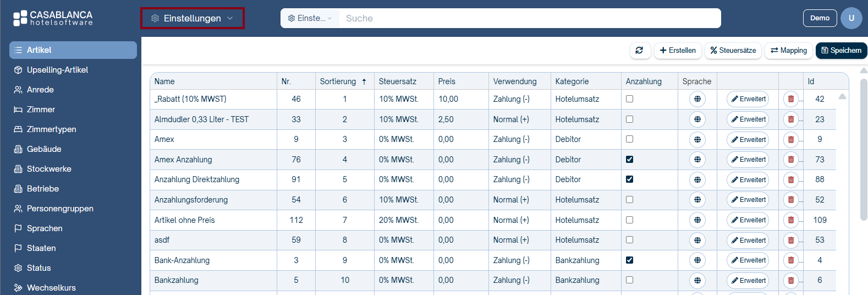Save changes with Speichern
Image resolution: width=868 pixels, height=295 pixels.
click(842, 50)
